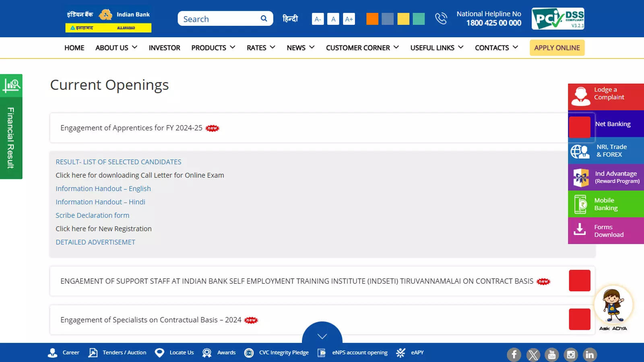Click the APPLY ONLINE button
Screen dimensions: 644x362
tap(557, 47)
